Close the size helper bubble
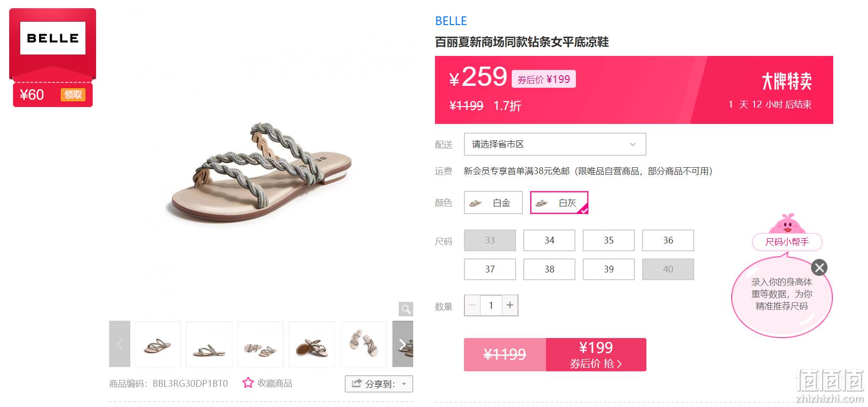This screenshot has height=407, width=868. pyautogui.click(x=819, y=267)
